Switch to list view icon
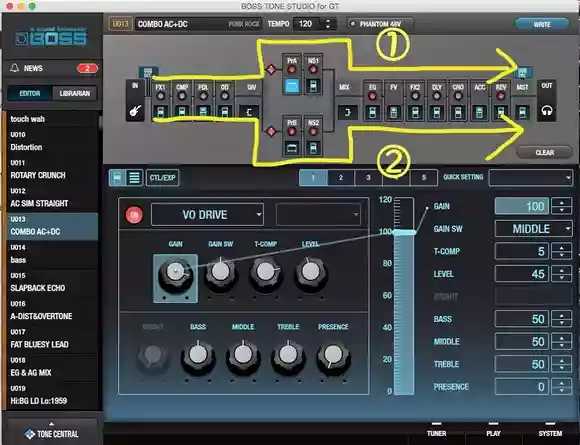 [134, 178]
